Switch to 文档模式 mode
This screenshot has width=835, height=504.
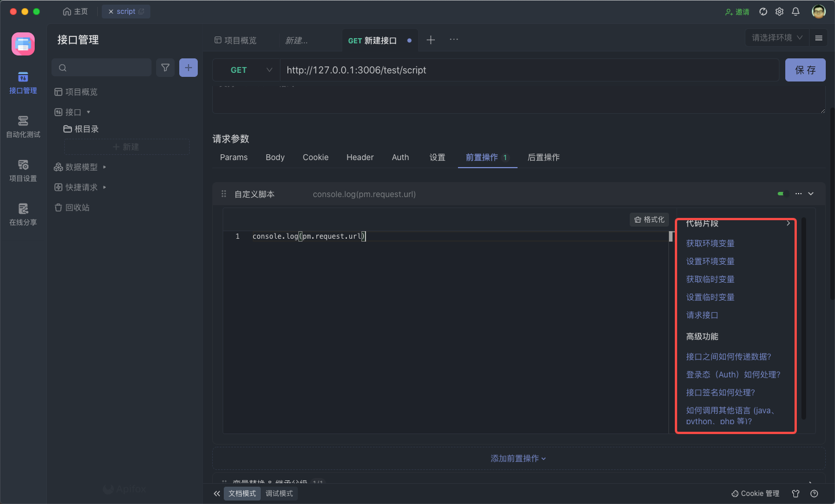pos(242,494)
